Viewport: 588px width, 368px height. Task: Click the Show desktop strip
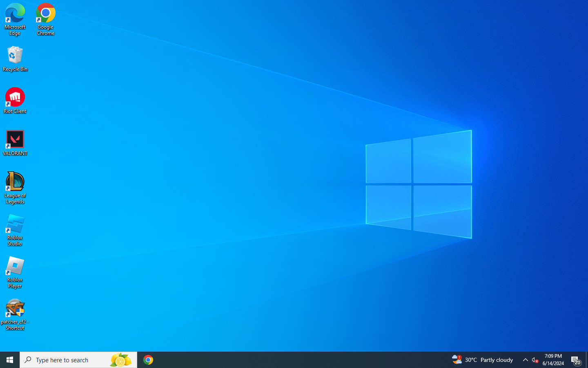(587, 360)
